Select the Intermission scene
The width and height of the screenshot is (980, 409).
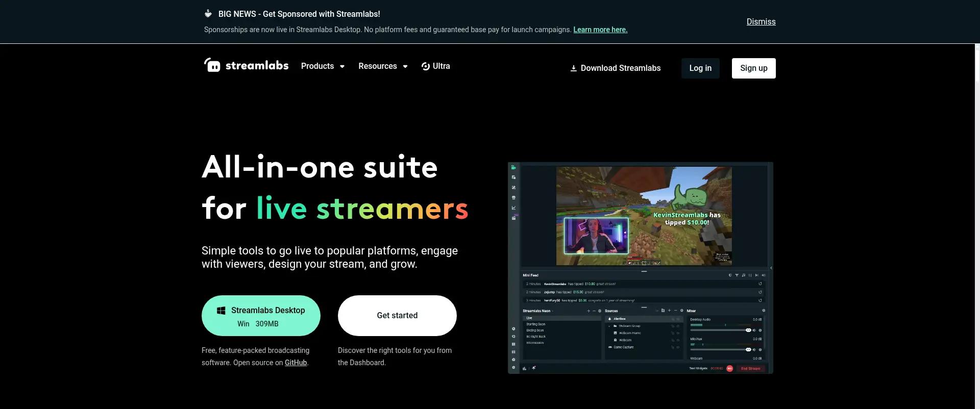[x=535, y=343]
